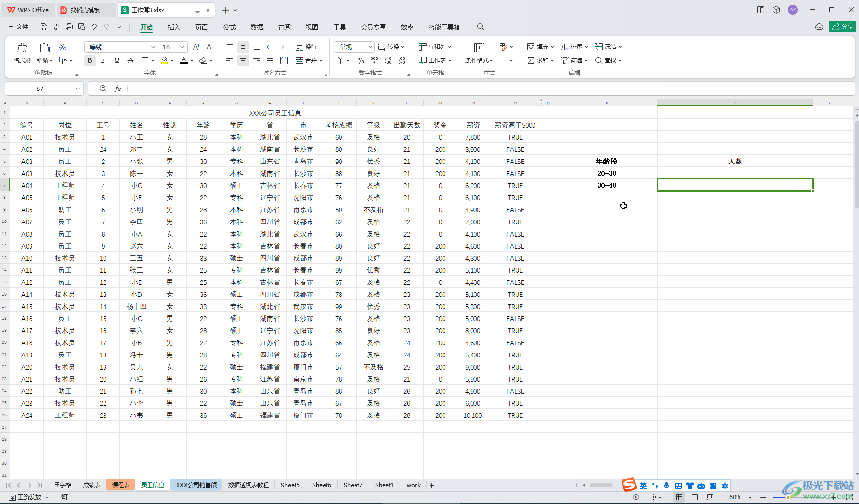859x504 pixels.
Task: Open the Convert (转换) dropdown
Action: [x=391, y=47]
